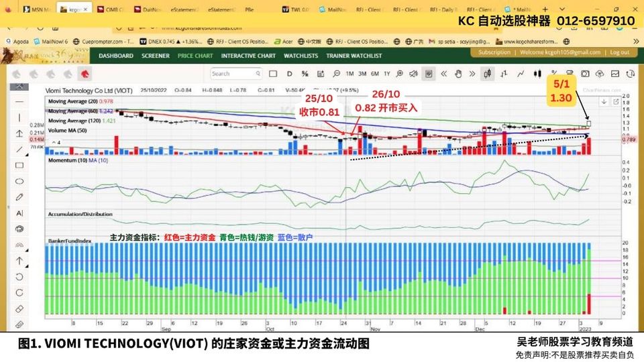Expand the arc tool options

[27, 250]
